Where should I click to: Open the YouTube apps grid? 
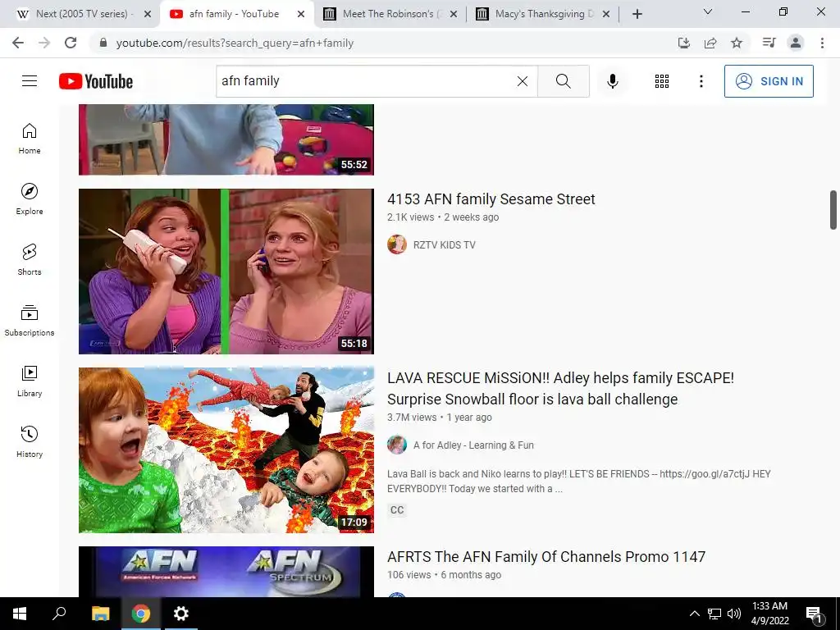click(662, 81)
